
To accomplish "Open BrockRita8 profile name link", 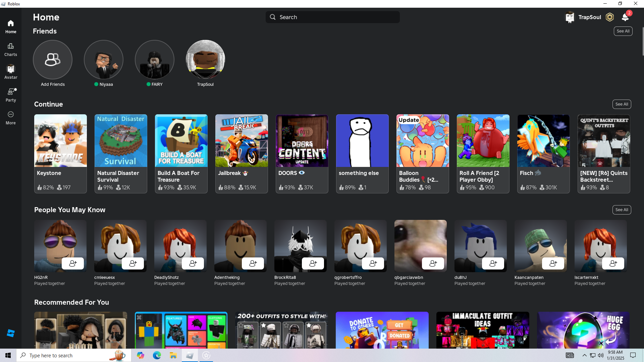I will (x=285, y=278).
